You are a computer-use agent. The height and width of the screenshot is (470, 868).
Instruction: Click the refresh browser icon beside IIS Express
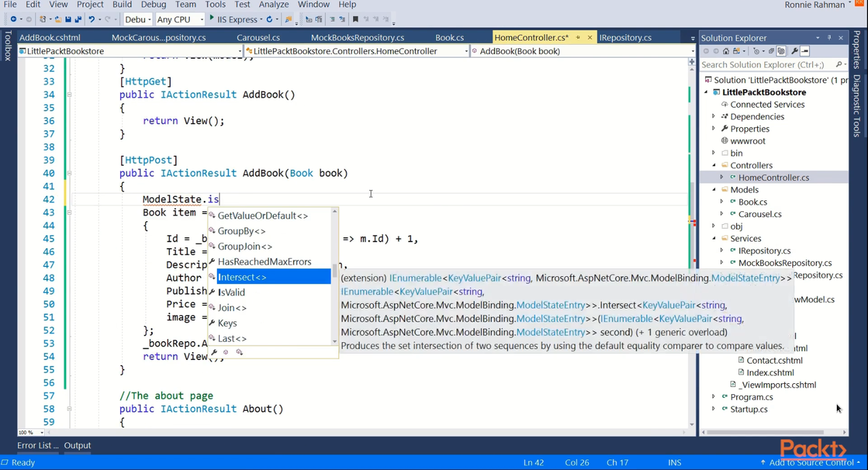[269, 20]
